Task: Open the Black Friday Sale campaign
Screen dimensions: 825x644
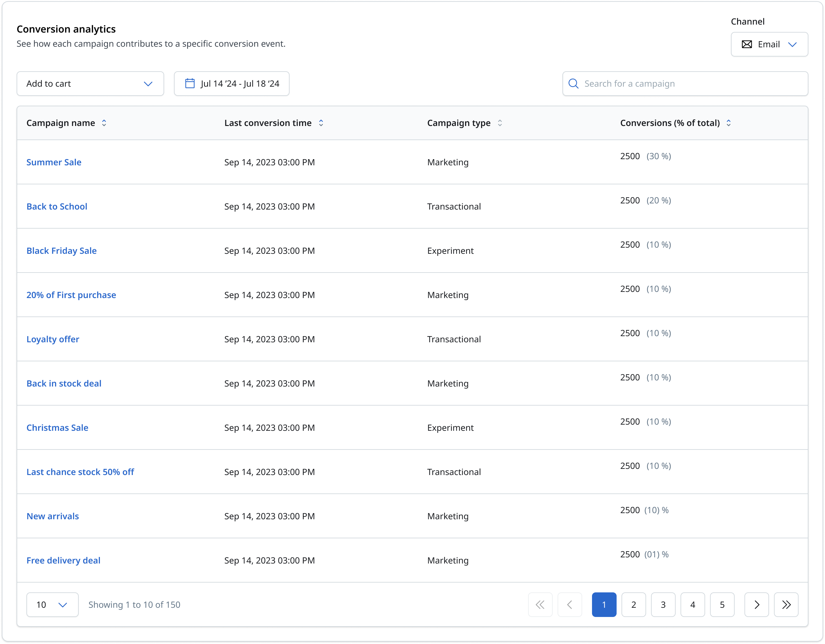Action: 61,251
